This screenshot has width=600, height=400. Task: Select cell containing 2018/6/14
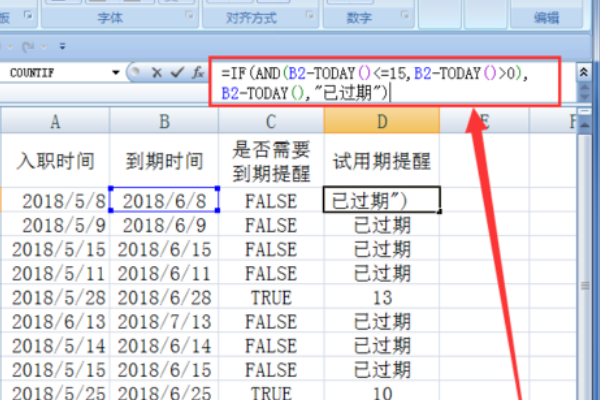click(x=164, y=344)
